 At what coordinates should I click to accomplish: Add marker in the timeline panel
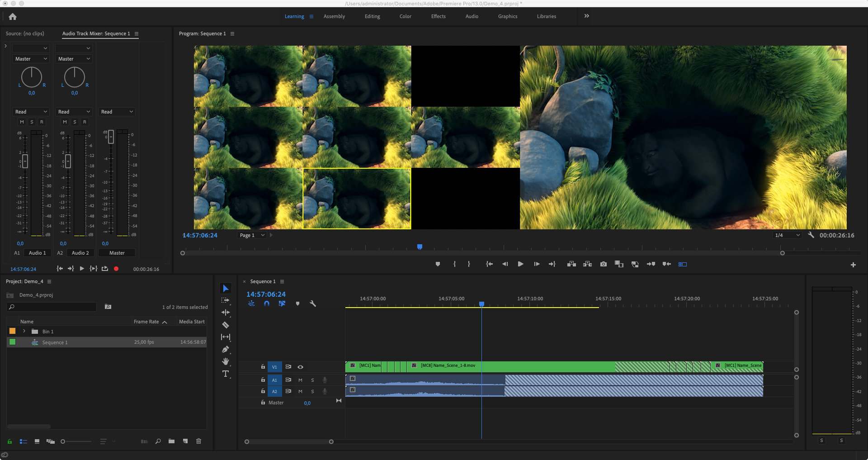pos(297,304)
